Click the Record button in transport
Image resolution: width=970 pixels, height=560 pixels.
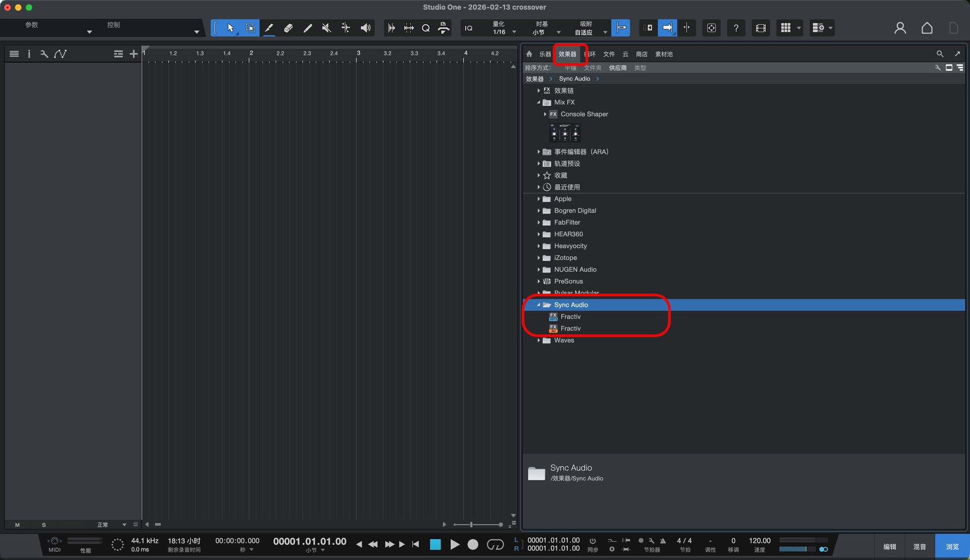pyautogui.click(x=472, y=544)
